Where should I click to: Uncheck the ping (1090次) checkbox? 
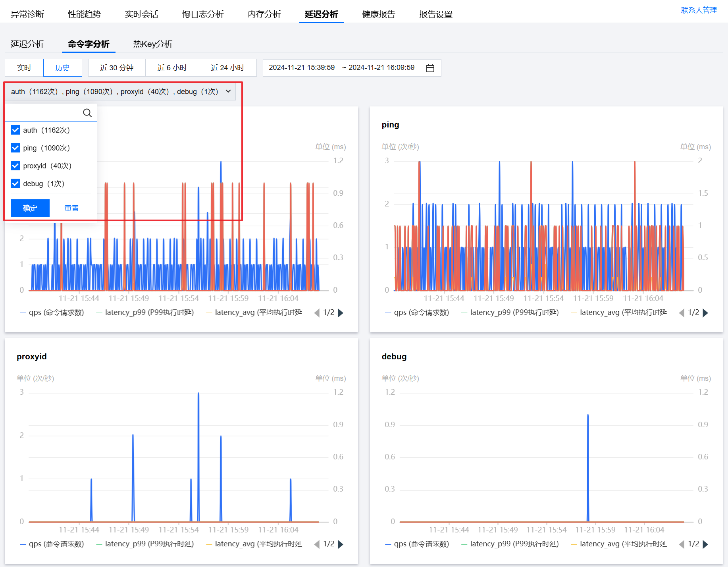click(15, 148)
